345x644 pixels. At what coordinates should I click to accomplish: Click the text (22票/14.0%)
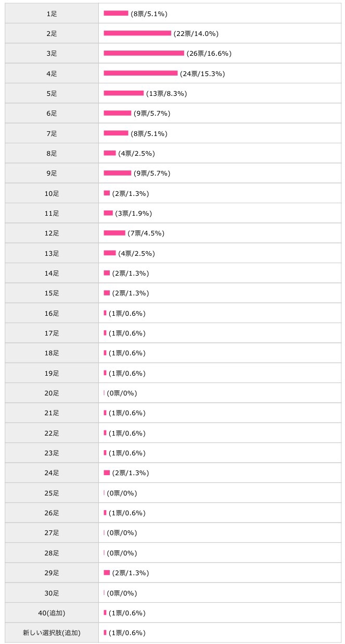click(196, 34)
